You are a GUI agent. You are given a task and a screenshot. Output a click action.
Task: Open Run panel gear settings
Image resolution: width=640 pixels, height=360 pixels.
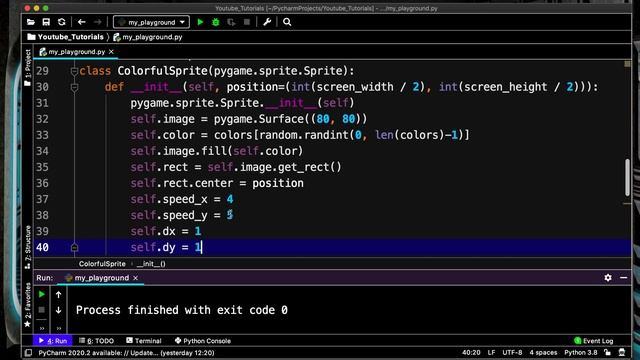point(608,278)
